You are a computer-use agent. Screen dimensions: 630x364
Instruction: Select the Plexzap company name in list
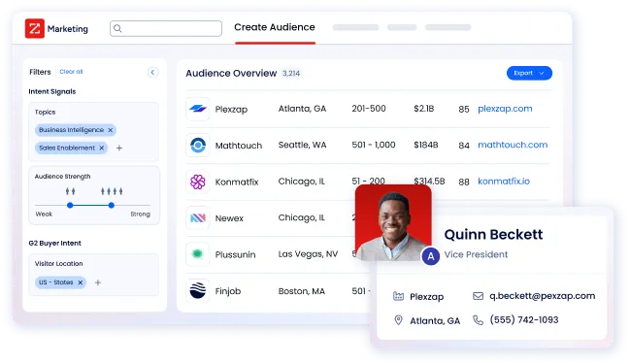point(231,110)
